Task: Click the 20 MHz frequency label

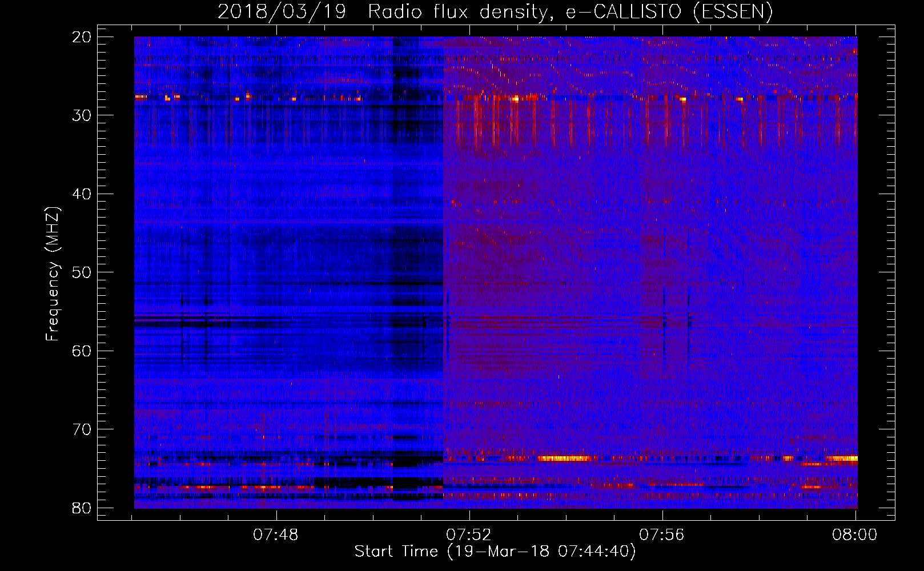Action: (82, 37)
